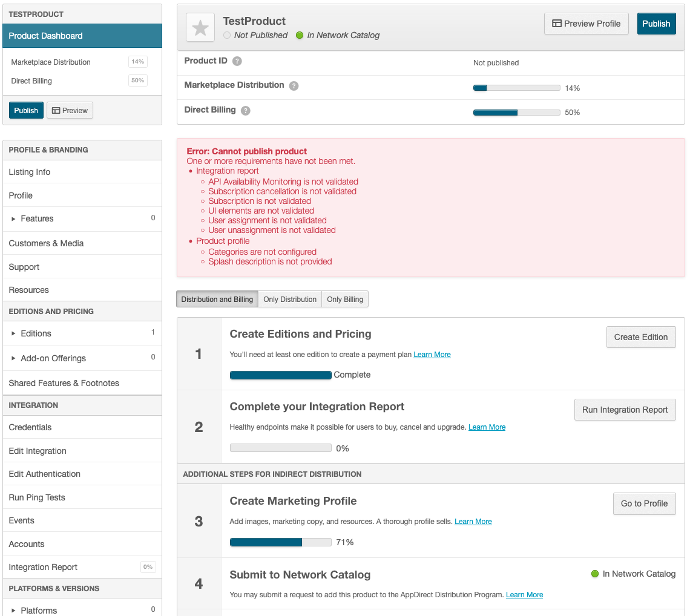Click the Preview button in the sidebar
This screenshot has width=690, height=616.
(x=70, y=110)
